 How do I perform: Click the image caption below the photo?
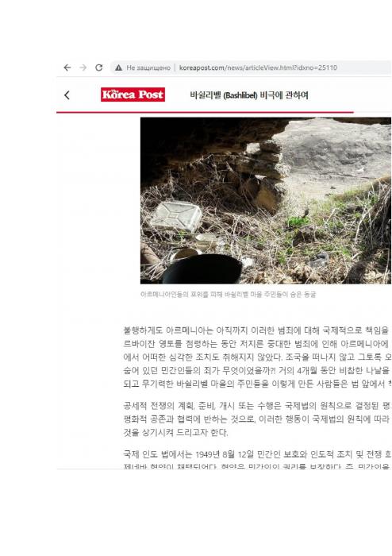click(x=228, y=295)
